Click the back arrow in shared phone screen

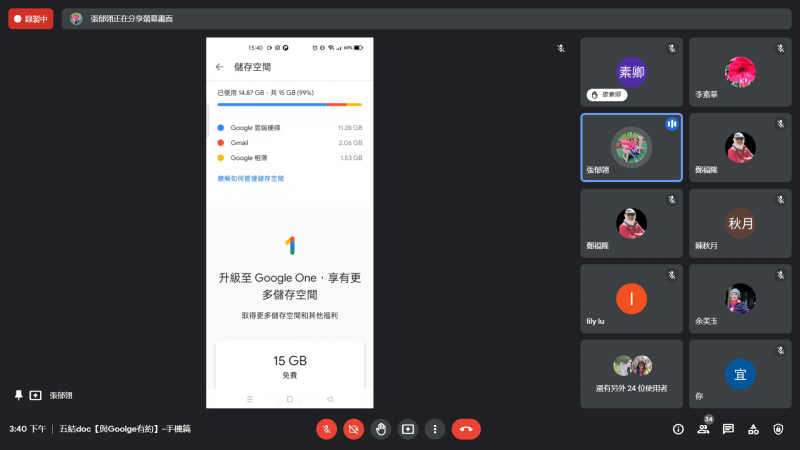[x=219, y=67]
